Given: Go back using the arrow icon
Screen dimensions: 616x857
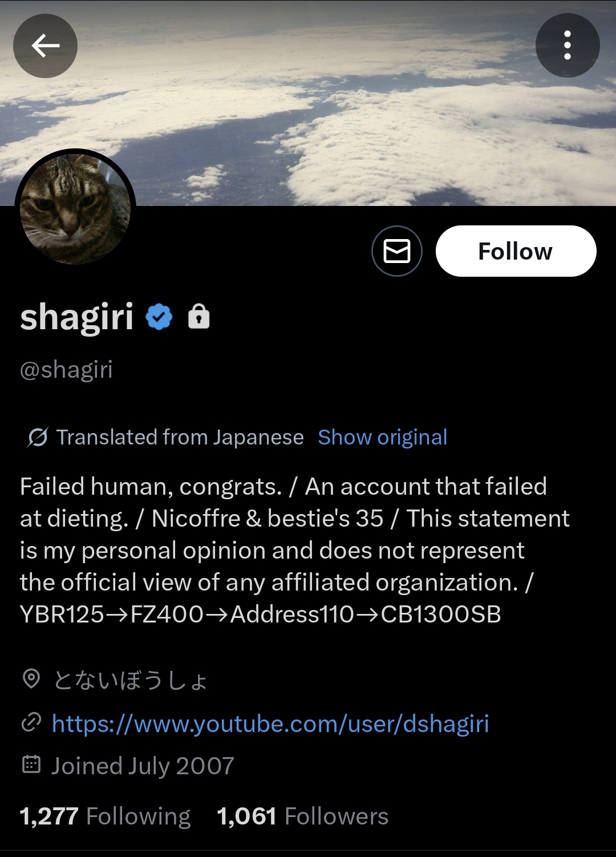Looking at the screenshot, I should pyautogui.click(x=46, y=46).
